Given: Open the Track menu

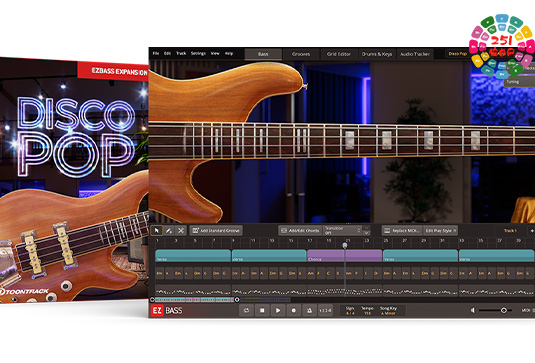Looking at the screenshot, I should tap(181, 54).
